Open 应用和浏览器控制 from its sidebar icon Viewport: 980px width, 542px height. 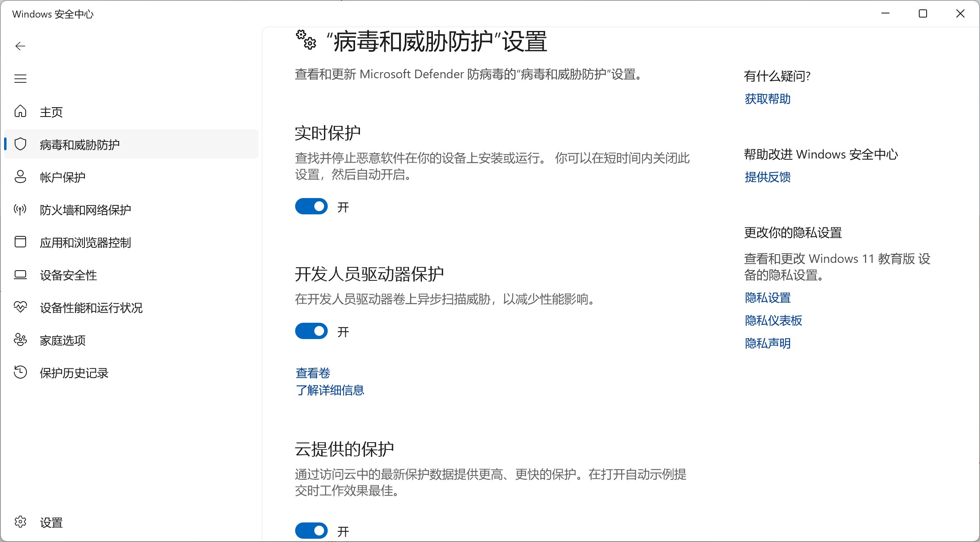pyautogui.click(x=20, y=242)
